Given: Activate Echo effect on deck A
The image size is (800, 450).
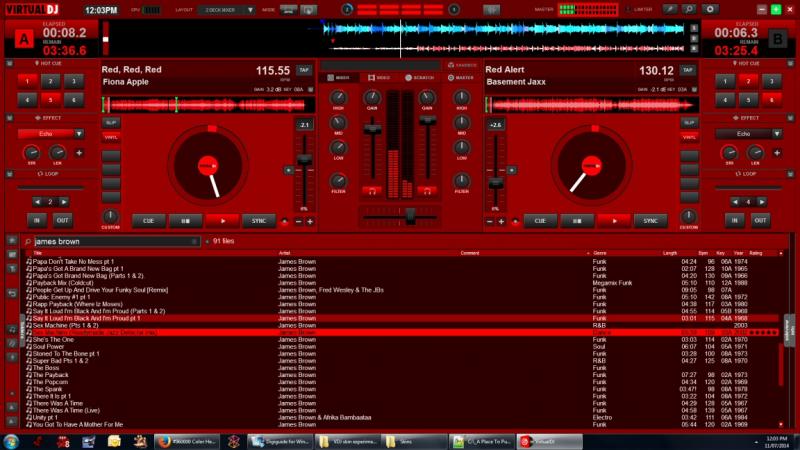Looking at the screenshot, I should [46, 134].
